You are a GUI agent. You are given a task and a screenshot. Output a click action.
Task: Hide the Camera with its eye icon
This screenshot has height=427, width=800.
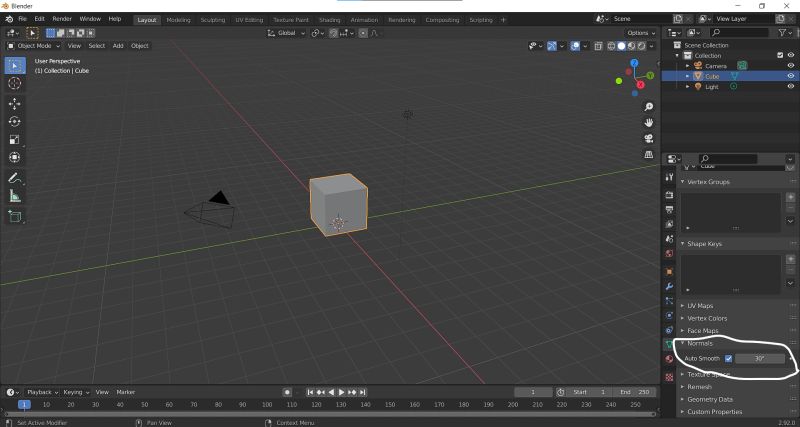[x=791, y=66]
